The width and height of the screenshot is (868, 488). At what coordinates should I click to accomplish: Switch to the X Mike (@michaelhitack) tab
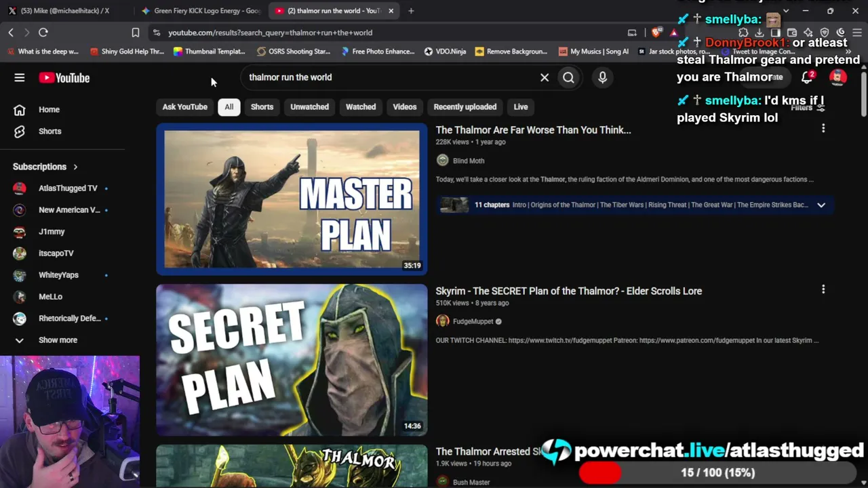point(64,11)
